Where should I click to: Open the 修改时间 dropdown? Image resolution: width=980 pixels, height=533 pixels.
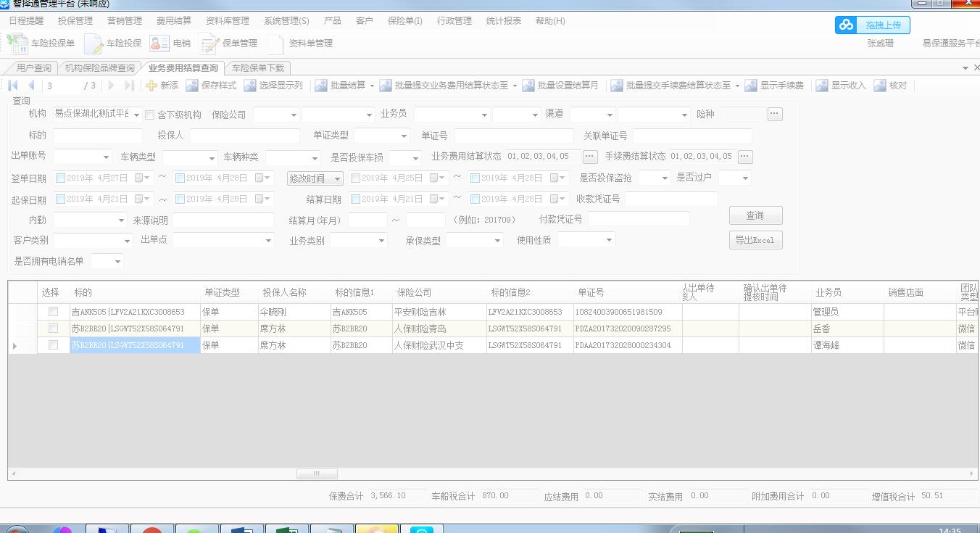pos(337,178)
